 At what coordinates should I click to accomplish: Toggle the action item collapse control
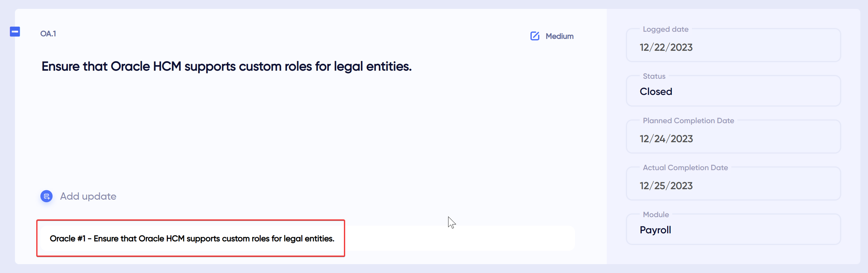(15, 31)
